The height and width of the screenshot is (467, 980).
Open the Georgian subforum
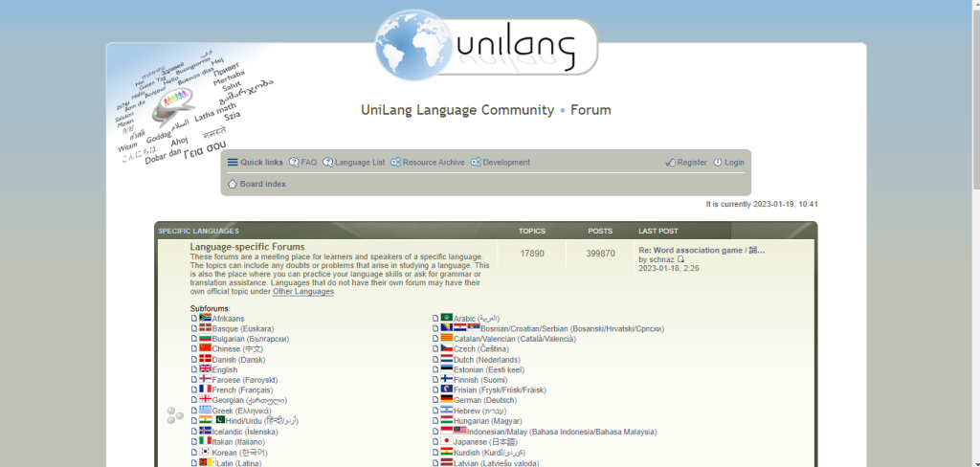click(x=250, y=400)
